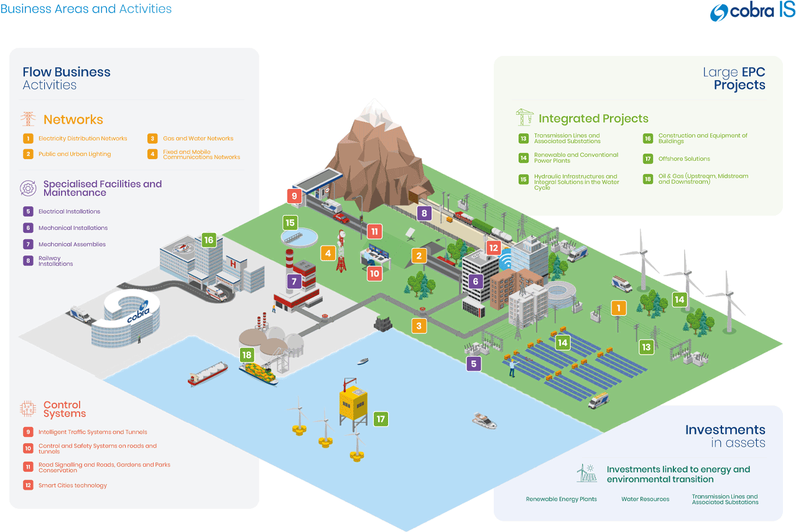796x532 pixels.
Task: Click 'Hydraulic Infrastructures and Integral Solutions' label
Action: tap(577, 182)
